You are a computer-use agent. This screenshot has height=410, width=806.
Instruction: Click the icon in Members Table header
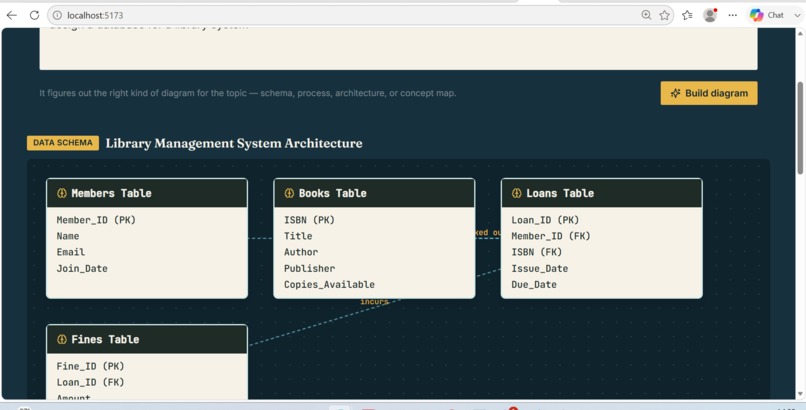click(x=62, y=193)
